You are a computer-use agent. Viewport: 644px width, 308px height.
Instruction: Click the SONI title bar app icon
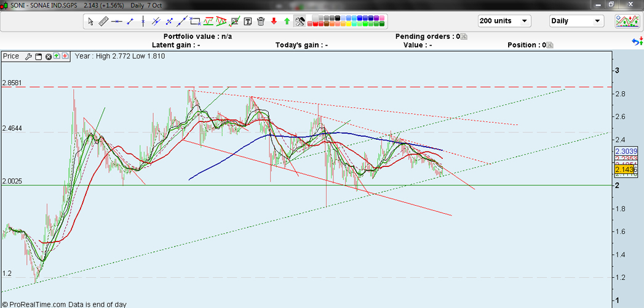(5, 4)
